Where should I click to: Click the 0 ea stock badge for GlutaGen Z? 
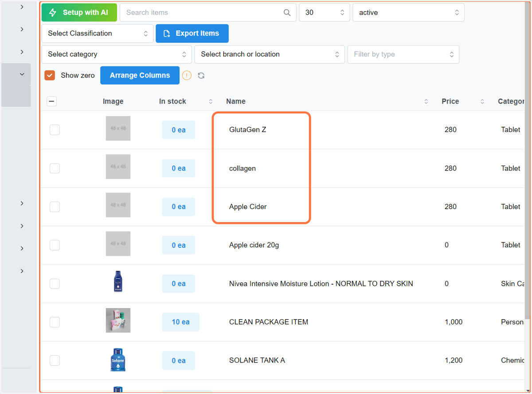click(x=179, y=130)
